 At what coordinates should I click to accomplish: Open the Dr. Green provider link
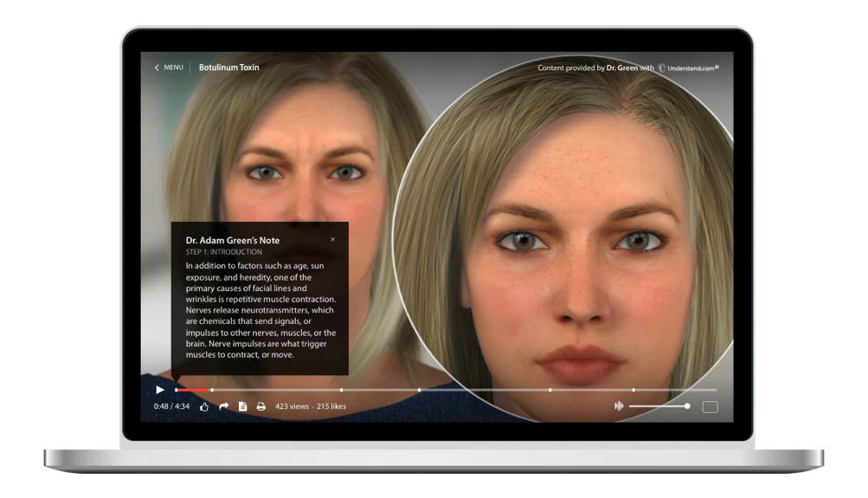(x=622, y=68)
